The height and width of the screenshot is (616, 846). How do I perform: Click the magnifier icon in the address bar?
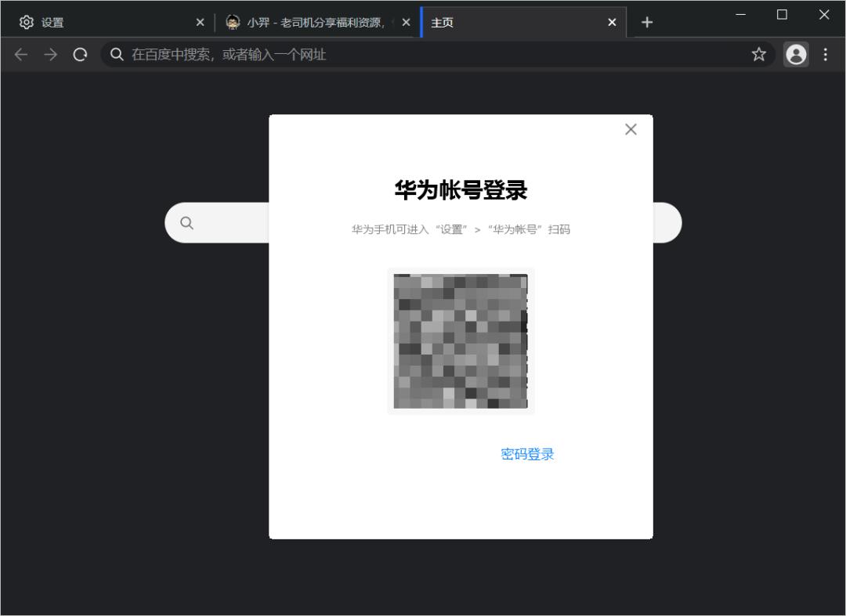(x=117, y=54)
